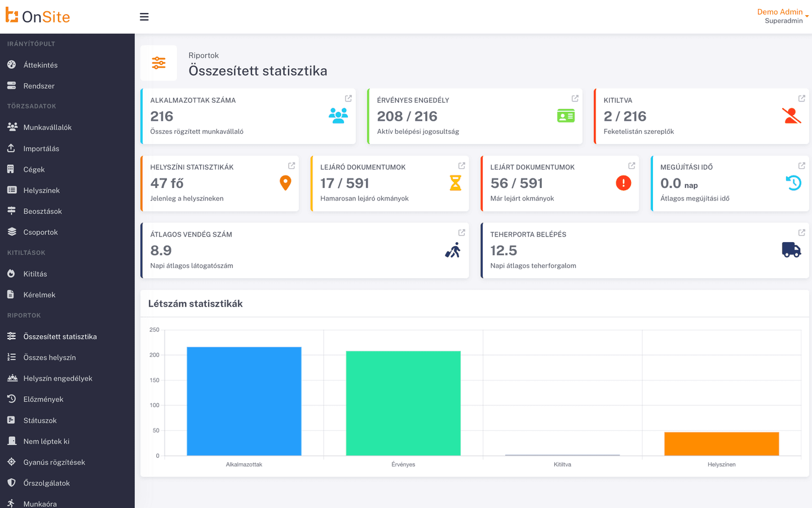Click the blue employees group icon
Image resolution: width=812 pixels, height=508 pixels.
click(338, 116)
